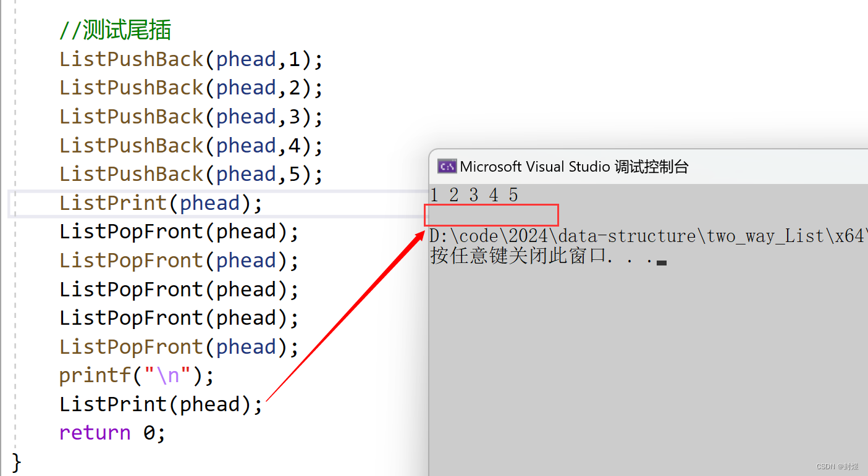The width and height of the screenshot is (868, 476).
Task: Click the printf("\n"); line
Action: pyautogui.click(x=137, y=375)
